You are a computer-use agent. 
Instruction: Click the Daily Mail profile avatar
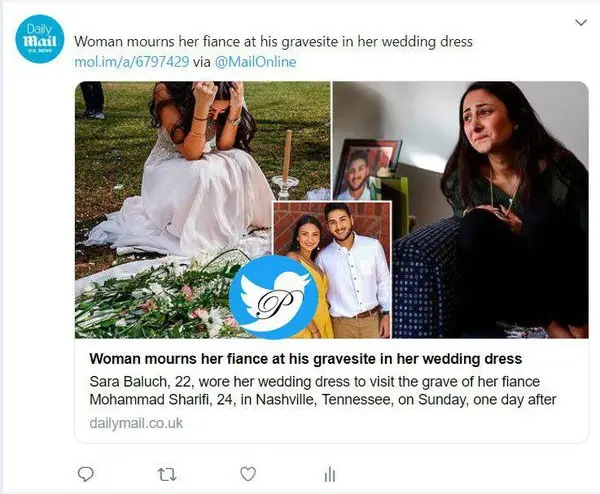[40, 39]
